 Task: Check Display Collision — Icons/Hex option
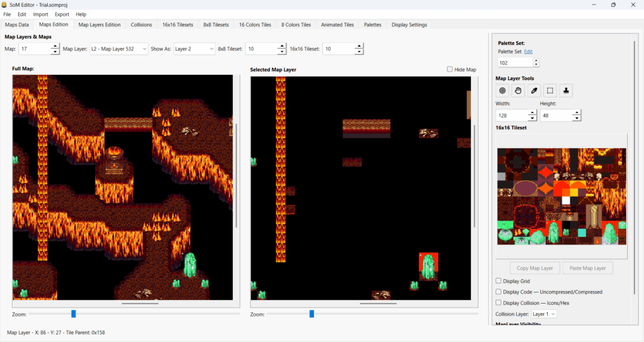click(x=499, y=302)
